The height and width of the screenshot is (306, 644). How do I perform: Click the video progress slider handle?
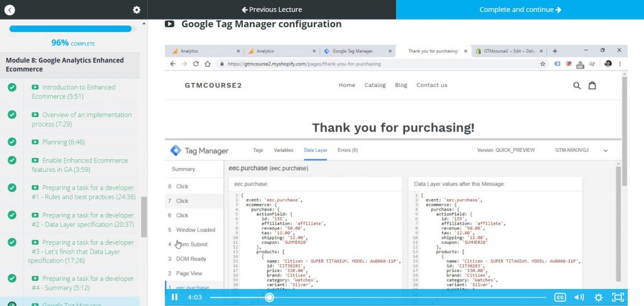pyautogui.click(x=269, y=297)
